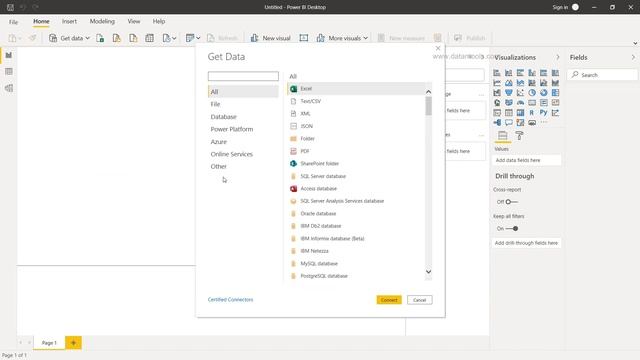Screen dimensions: 640x360
Task: Select the Area chart visual
Action: pos(509,83)
